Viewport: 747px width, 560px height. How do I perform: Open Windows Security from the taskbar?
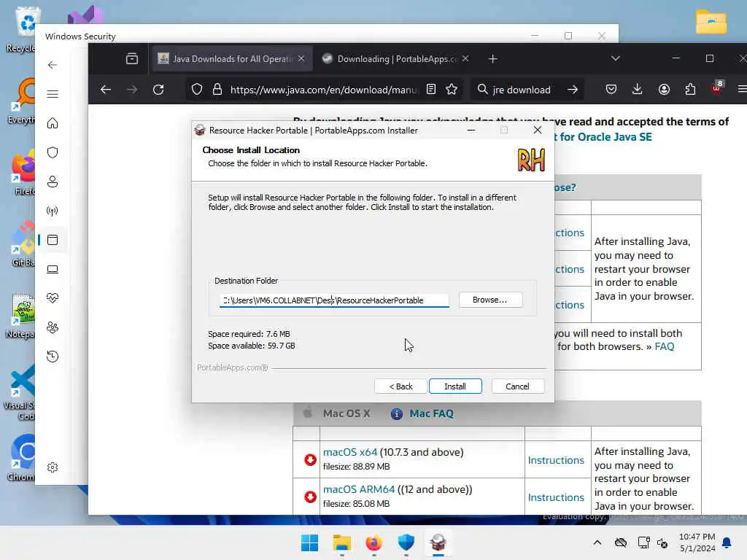(406, 542)
